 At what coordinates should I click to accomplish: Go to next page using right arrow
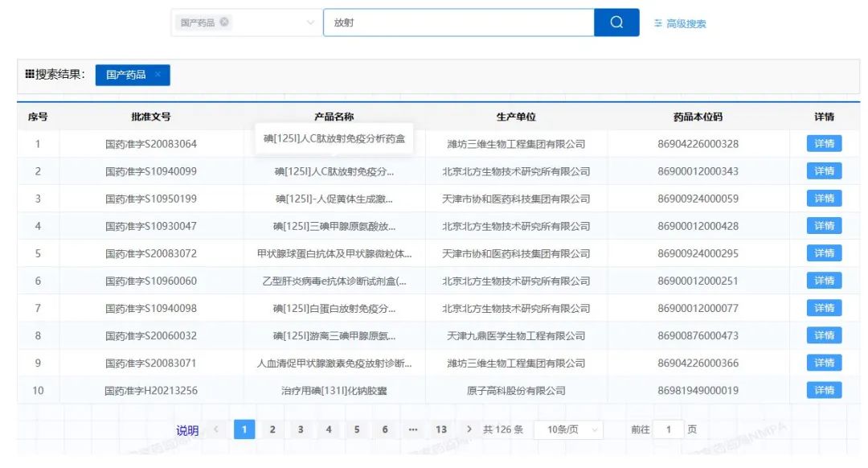coord(469,429)
